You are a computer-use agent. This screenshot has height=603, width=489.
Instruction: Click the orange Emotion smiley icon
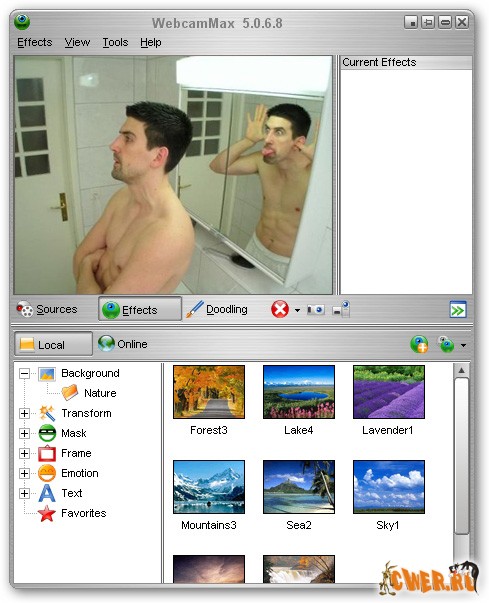click(x=47, y=473)
